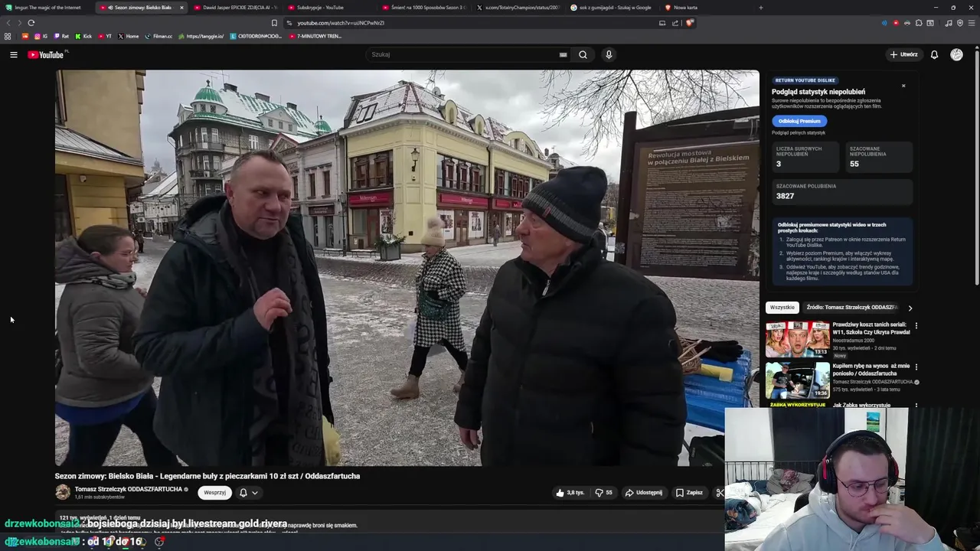Open options menu for Kupiłem rybę video
The width and height of the screenshot is (980, 551).
(916, 367)
